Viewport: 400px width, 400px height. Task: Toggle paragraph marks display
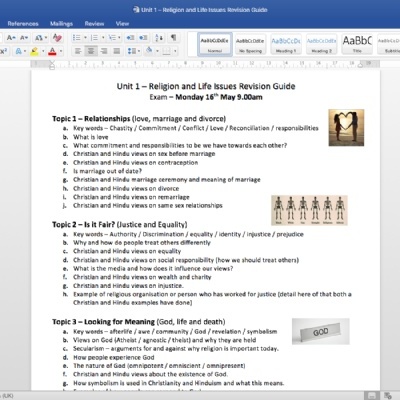point(174,38)
